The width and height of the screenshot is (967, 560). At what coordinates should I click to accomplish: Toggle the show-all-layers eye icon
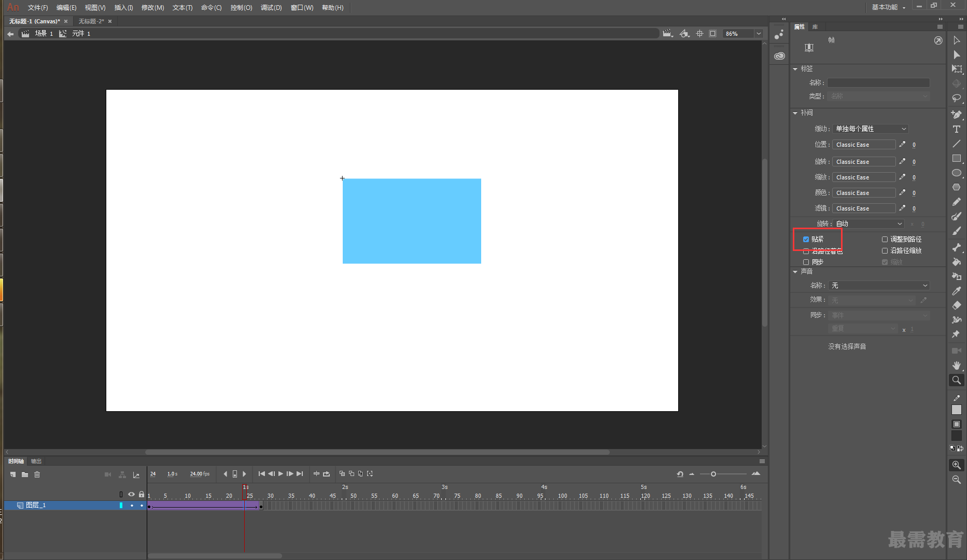coord(131,494)
